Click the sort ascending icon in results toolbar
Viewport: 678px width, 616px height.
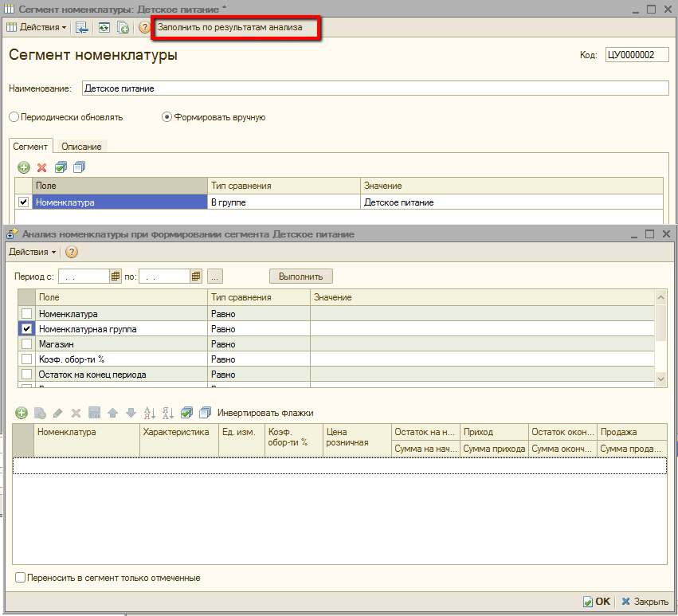click(x=149, y=413)
